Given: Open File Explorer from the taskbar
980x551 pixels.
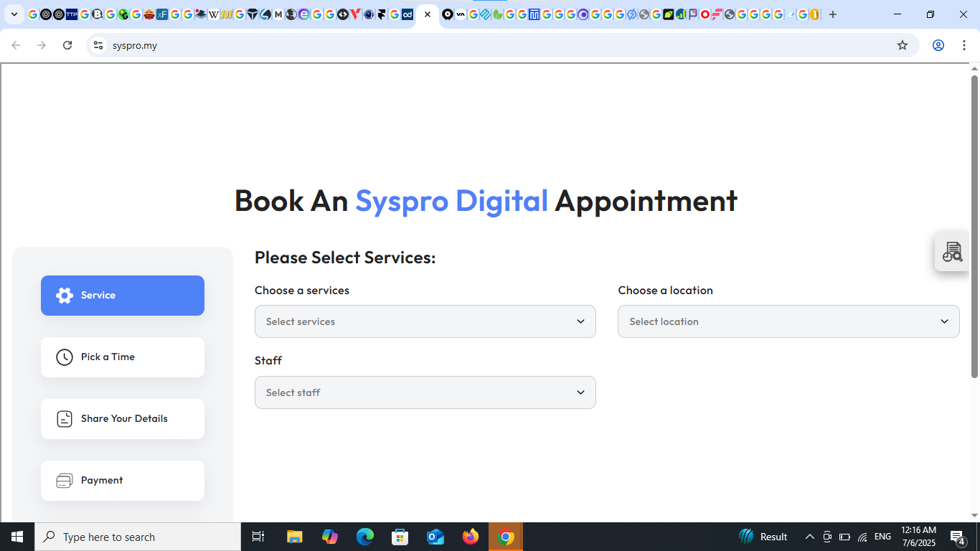Looking at the screenshot, I should click(x=295, y=537).
